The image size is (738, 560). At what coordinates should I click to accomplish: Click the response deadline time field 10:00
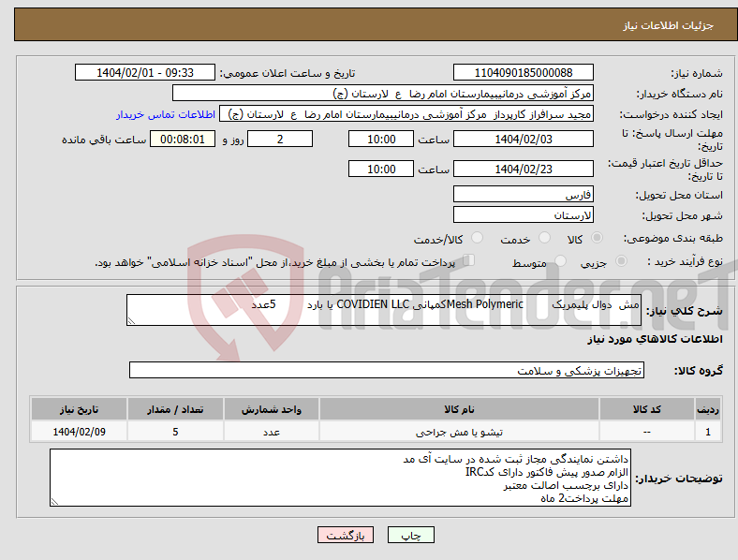[381, 140]
